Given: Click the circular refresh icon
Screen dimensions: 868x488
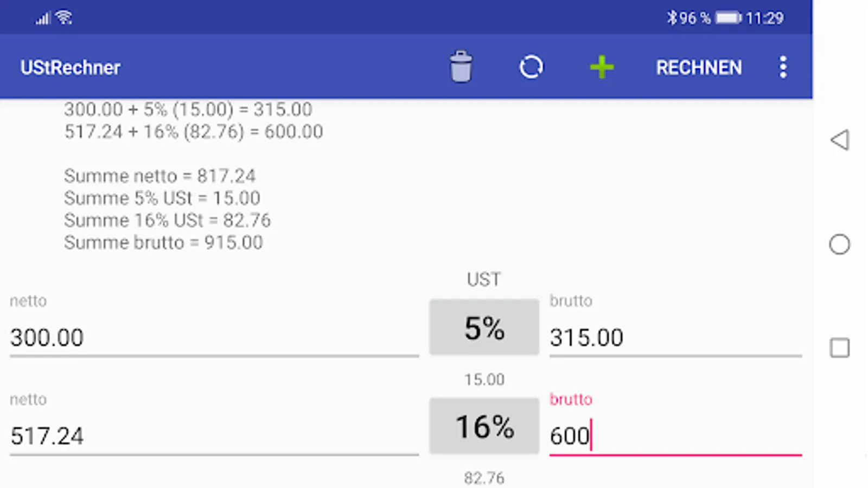Looking at the screenshot, I should click(531, 67).
